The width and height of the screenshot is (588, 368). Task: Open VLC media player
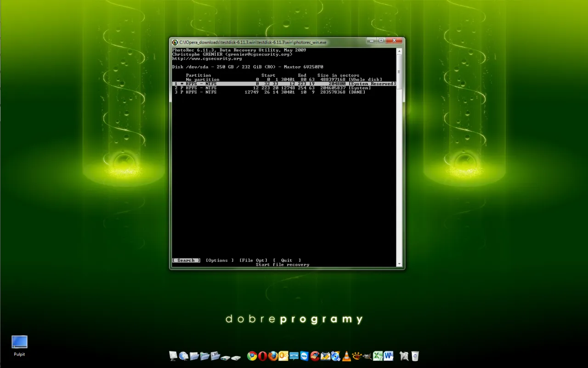pos(345,356)
